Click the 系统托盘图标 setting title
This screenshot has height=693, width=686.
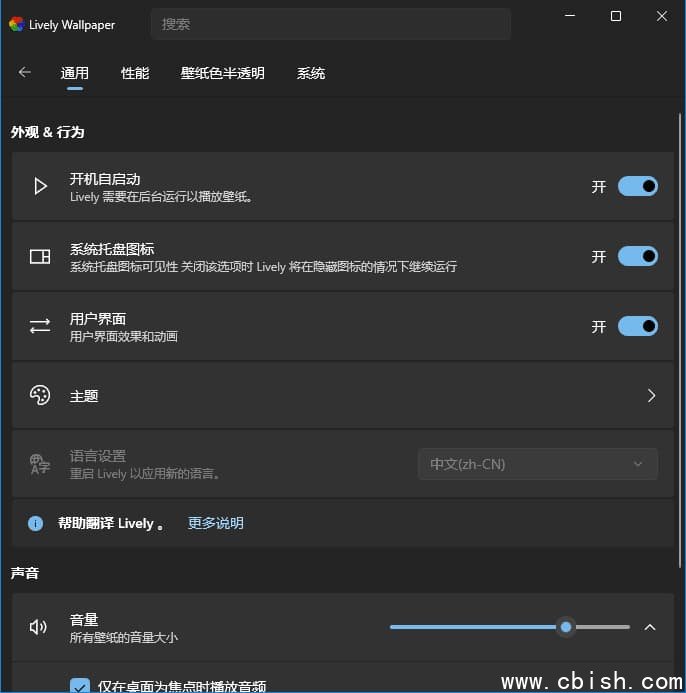click(x=112, y=249)
